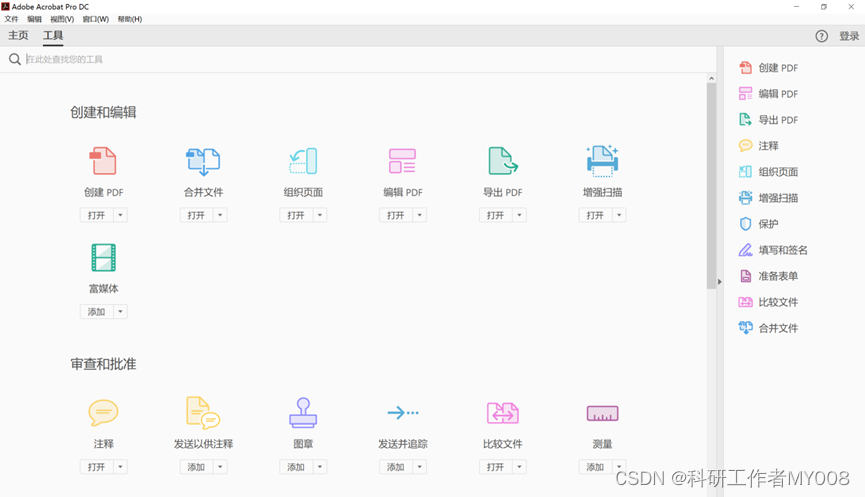Click the 比较文件 icon in the main grid

click(503, 413)
